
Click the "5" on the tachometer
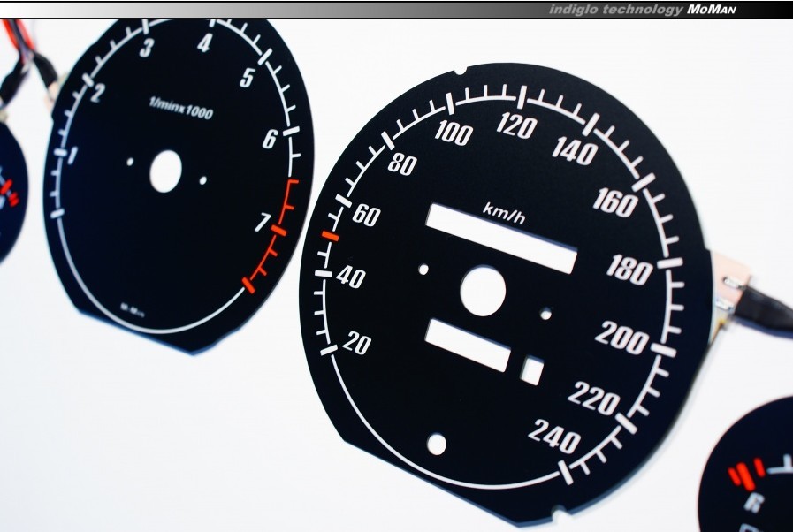[247, 78]
